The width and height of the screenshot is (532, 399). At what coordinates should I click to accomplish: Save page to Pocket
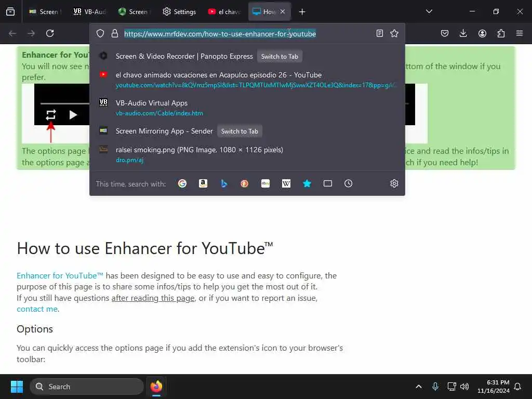pos(445,33)
